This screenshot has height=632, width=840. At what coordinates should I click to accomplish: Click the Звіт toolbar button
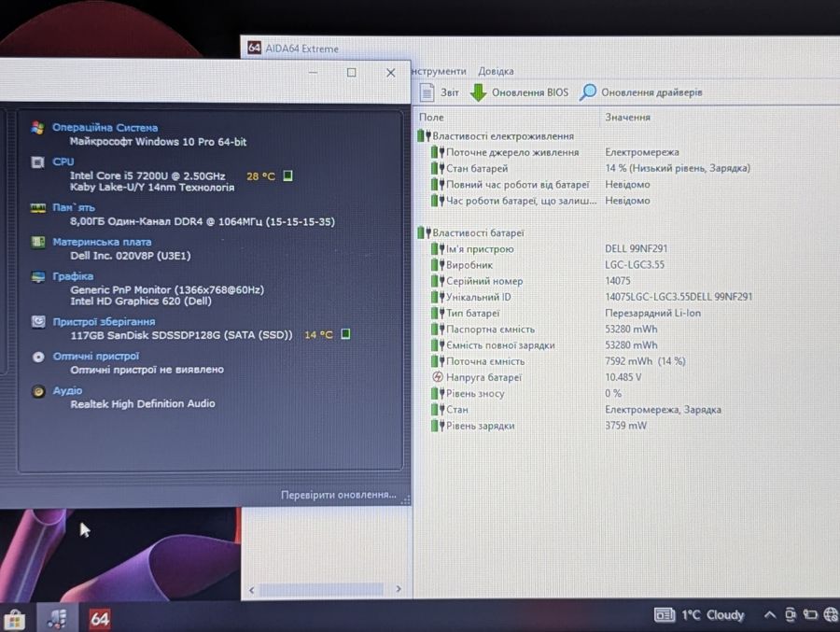point(441,92)
